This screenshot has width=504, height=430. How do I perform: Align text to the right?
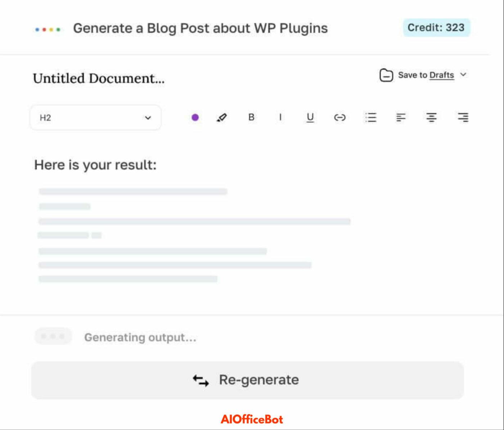[x=463, y=117]
